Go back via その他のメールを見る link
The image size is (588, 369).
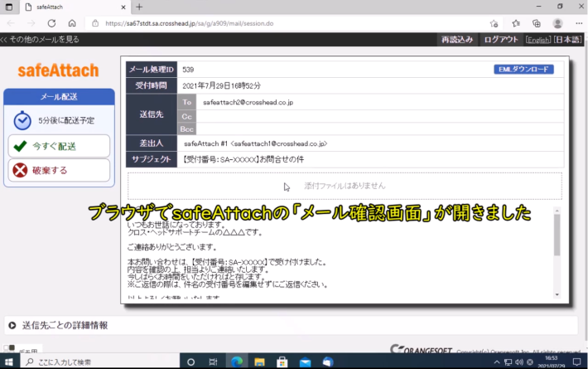pos(40,40)
